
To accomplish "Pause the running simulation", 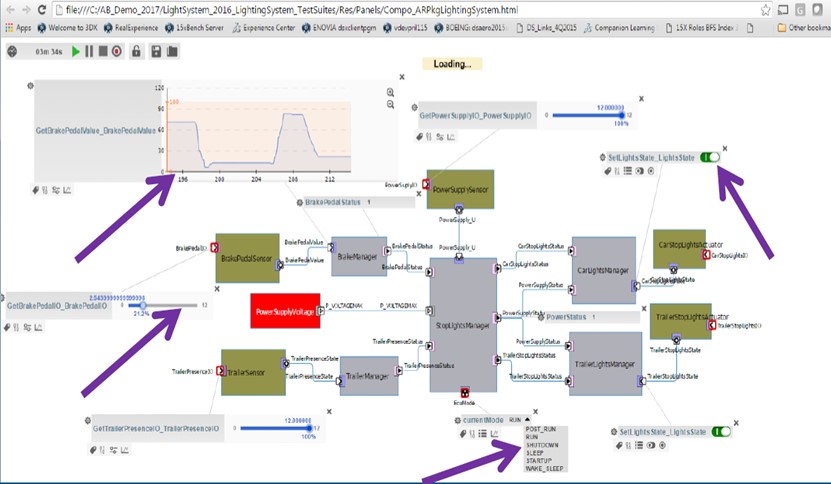I will [89, 51].
